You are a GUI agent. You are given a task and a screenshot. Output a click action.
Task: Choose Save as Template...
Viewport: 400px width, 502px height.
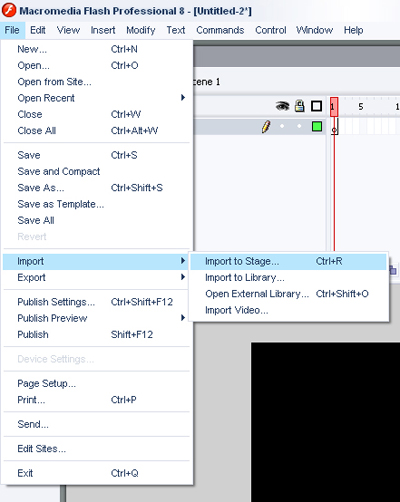coord(97,204)
